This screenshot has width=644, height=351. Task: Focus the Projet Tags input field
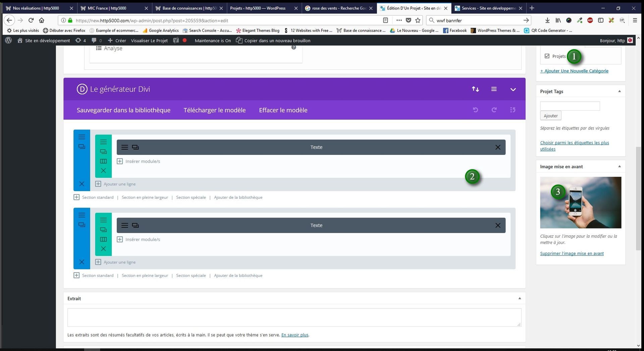pos(570,106)
